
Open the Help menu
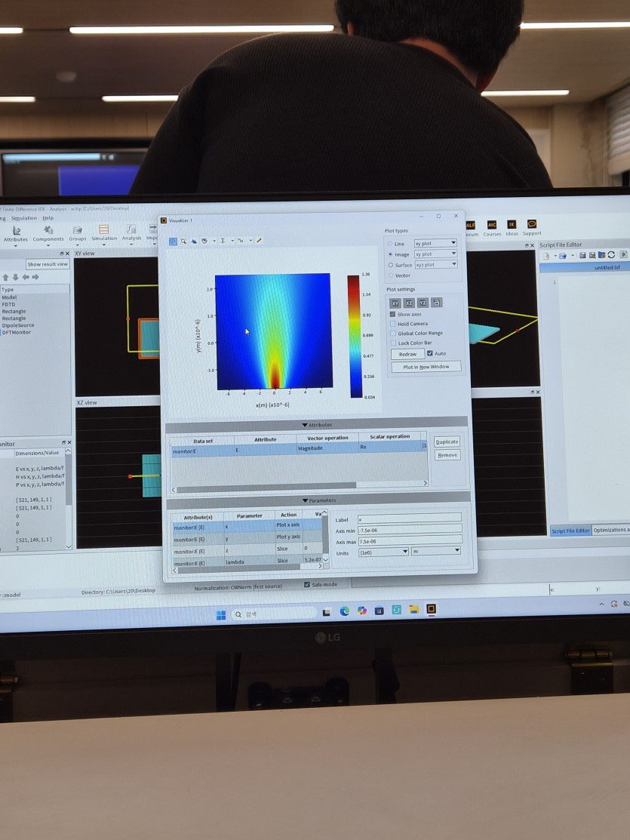point(48,218)
